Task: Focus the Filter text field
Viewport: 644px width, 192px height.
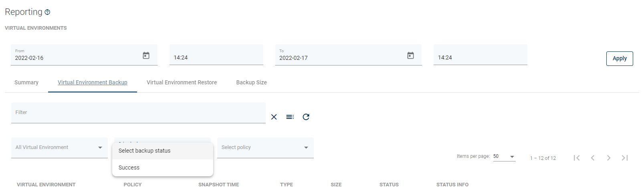Action: click(x=138, y=113)
